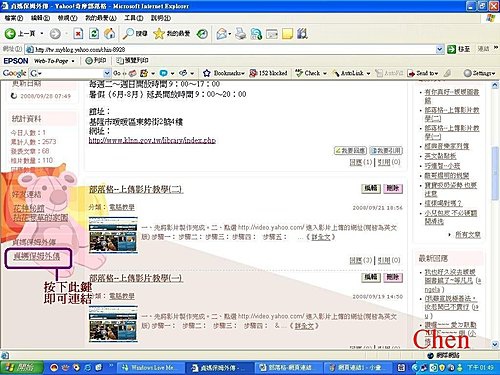Viewport: 500px width, 375px height.
Task: Click 刪除 button for 上傳影片教學(一)
Action: pos(393,277)
